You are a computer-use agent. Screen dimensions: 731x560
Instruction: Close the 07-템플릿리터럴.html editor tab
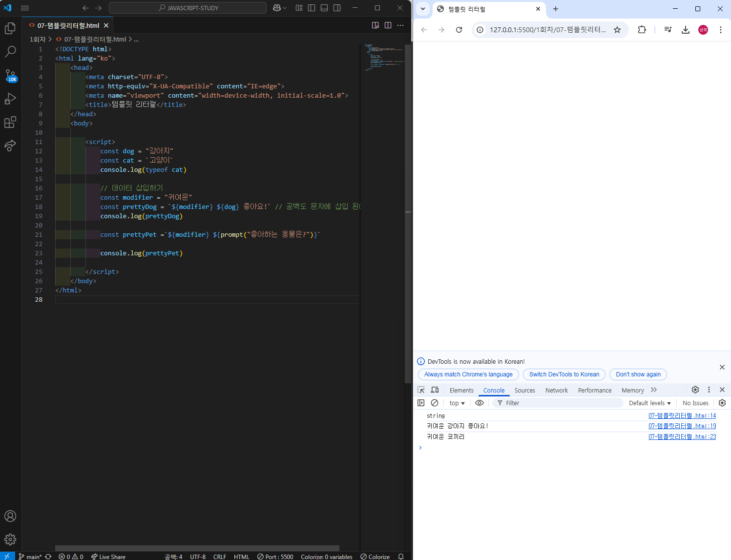coord(106,25)
